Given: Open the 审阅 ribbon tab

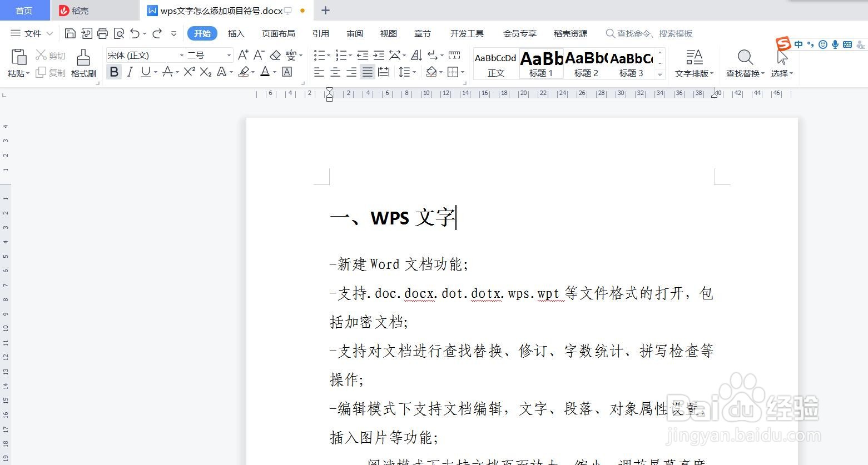Looking at the screenshot, I should [354, 33].
